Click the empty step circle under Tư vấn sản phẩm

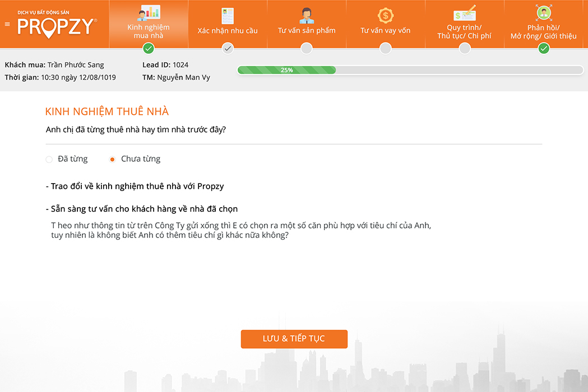click(x=307, y=49)
